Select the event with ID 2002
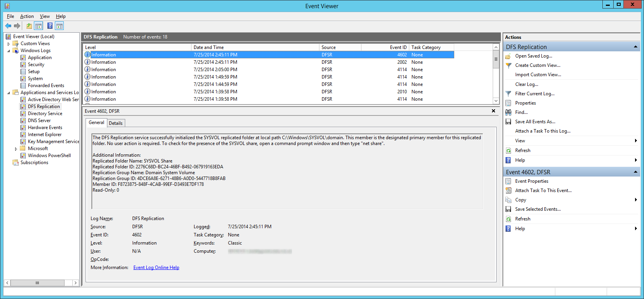The image size is (644, 299). (269, 62)
